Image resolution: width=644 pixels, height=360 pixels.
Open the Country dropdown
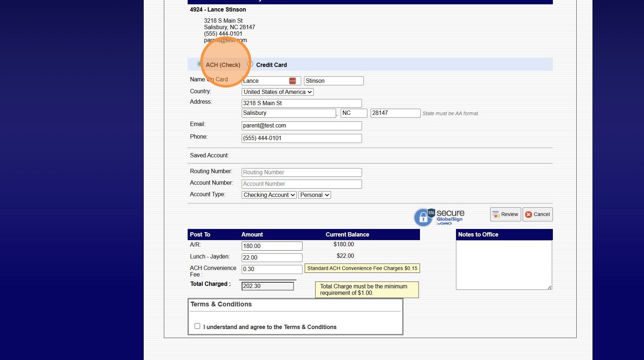[277, 92]
